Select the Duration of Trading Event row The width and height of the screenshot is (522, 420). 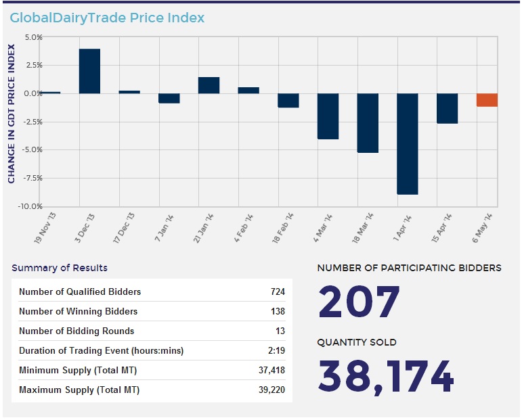(152, 351)
